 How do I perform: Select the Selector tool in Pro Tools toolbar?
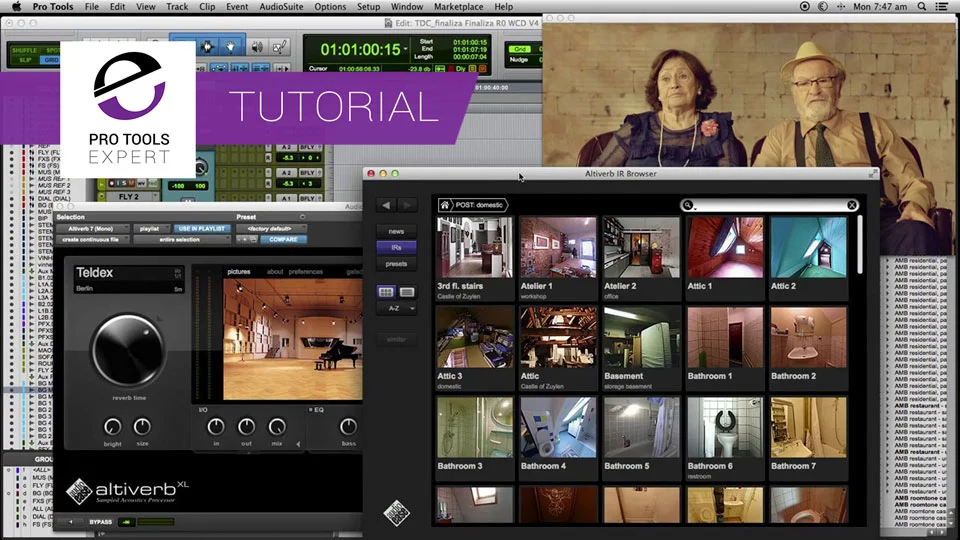coord(208,47)
